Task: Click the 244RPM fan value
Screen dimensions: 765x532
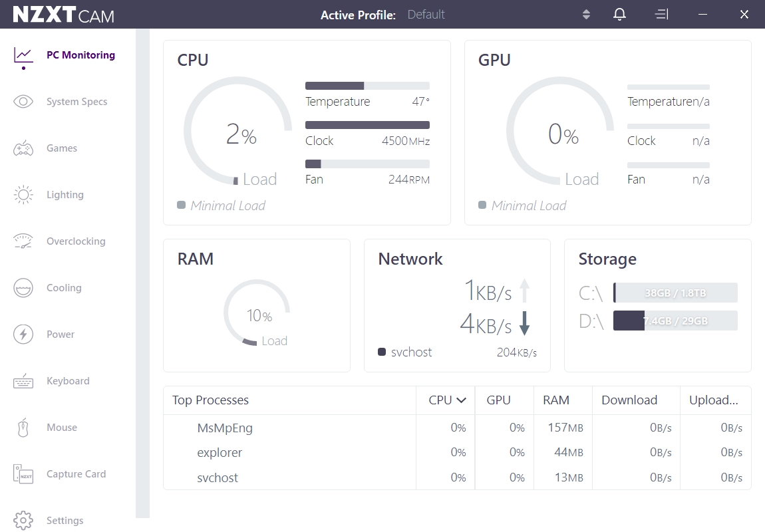Action: click(409, 180)
